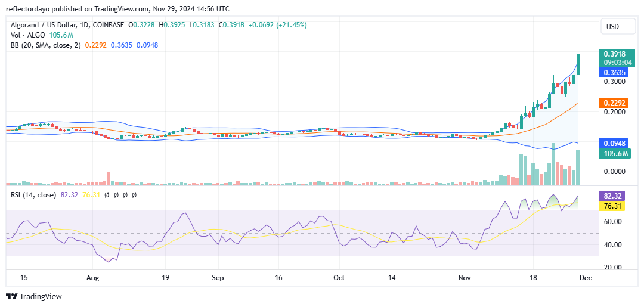Click the 0.3000 price axis tick

(x=614, y=82)
